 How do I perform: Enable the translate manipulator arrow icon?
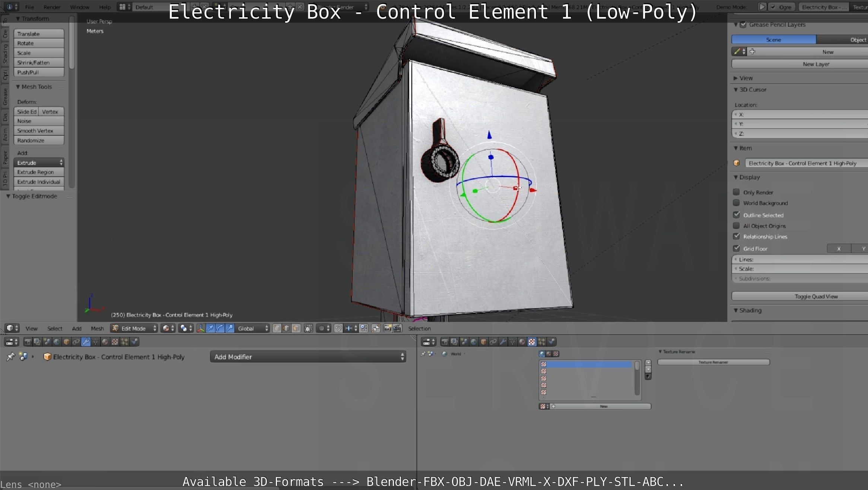tap(210, 328)
